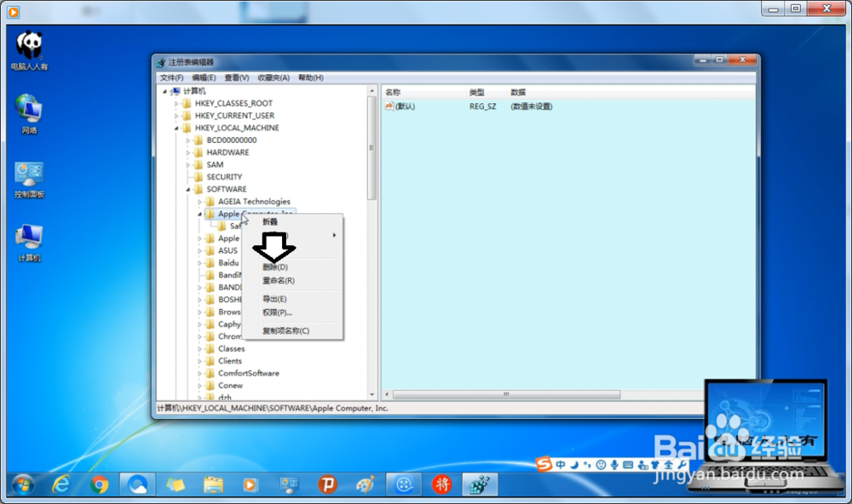Switch to the Registry Editor taskbar icon
Screen dimensions: 852x504
[x=480, y=484]
